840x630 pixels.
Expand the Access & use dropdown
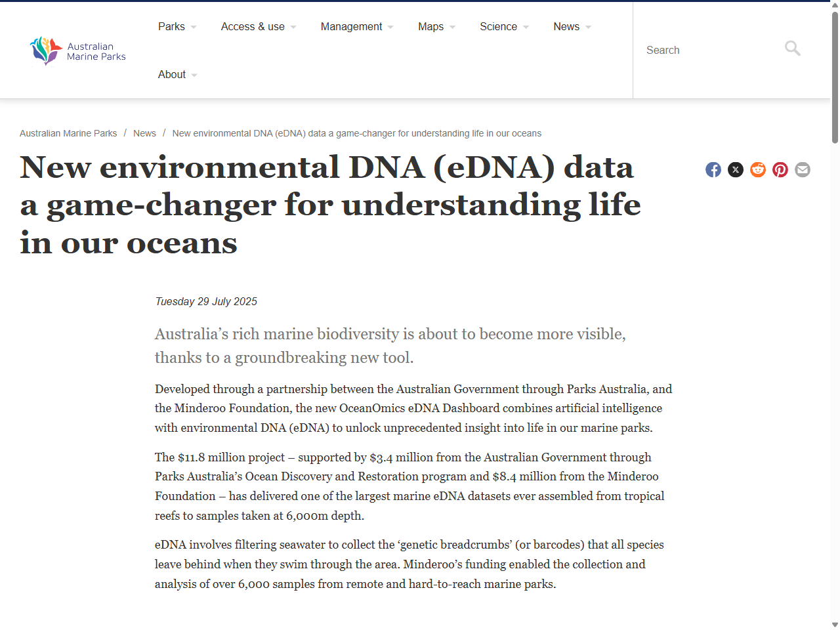point(253,26)
